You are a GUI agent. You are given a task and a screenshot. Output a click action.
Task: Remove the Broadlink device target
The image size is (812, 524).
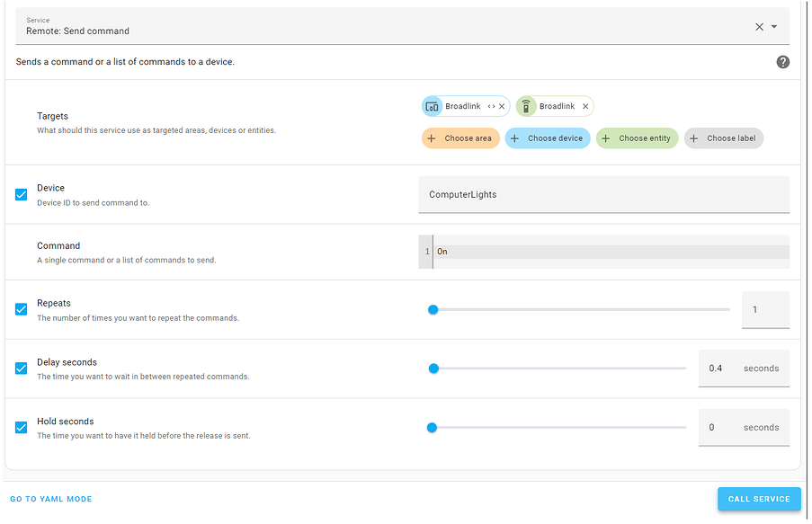click(502, 106)
